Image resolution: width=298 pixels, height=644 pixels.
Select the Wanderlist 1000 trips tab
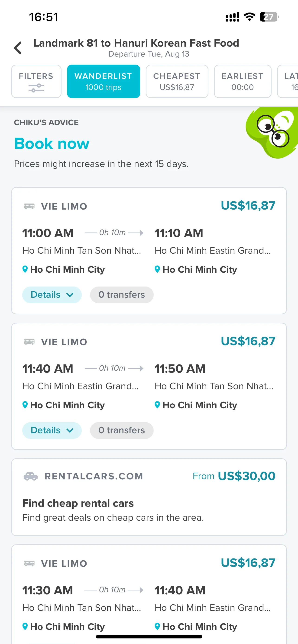click(103, 81)
